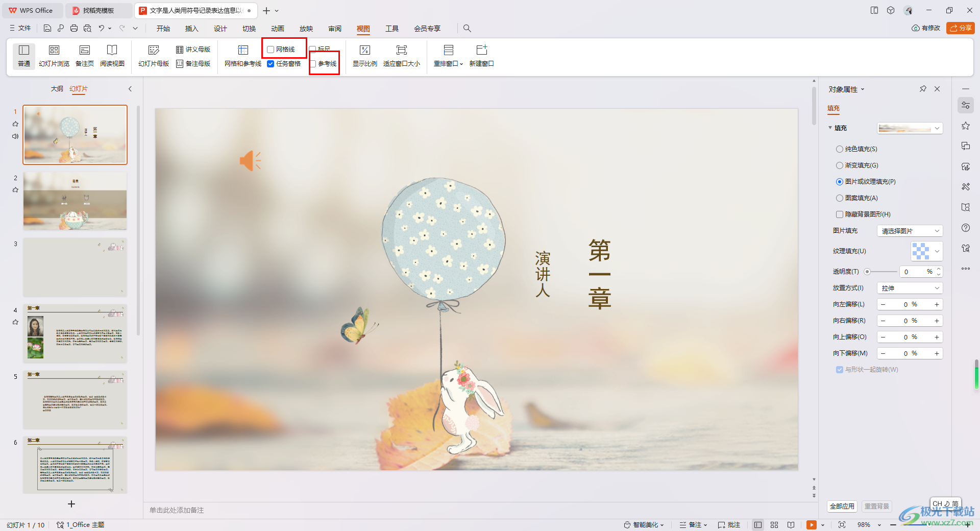
Task: Open the texture fill dropdown
Action: pyautogui.click(x=926, y=251)
